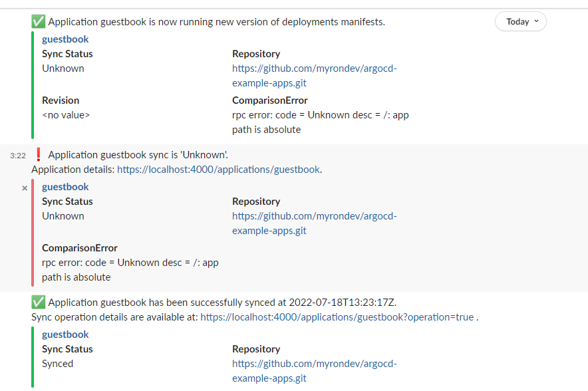This screenshot has height=391, width=588.
Task: Open the repository URL under Synced status
Action: (x=314, y=371)
